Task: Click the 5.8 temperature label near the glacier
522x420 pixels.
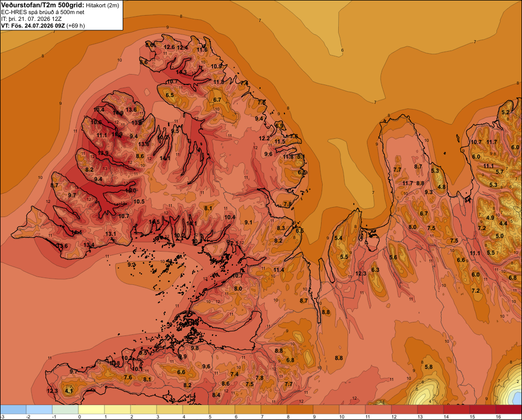Action: click(429, 367)
